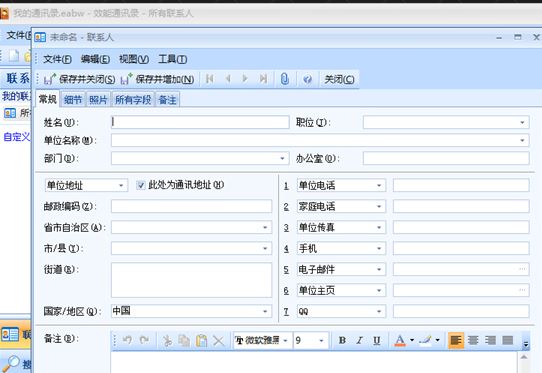
Task: Switch to the 所有字段 tab
Action: coord(133,100)
